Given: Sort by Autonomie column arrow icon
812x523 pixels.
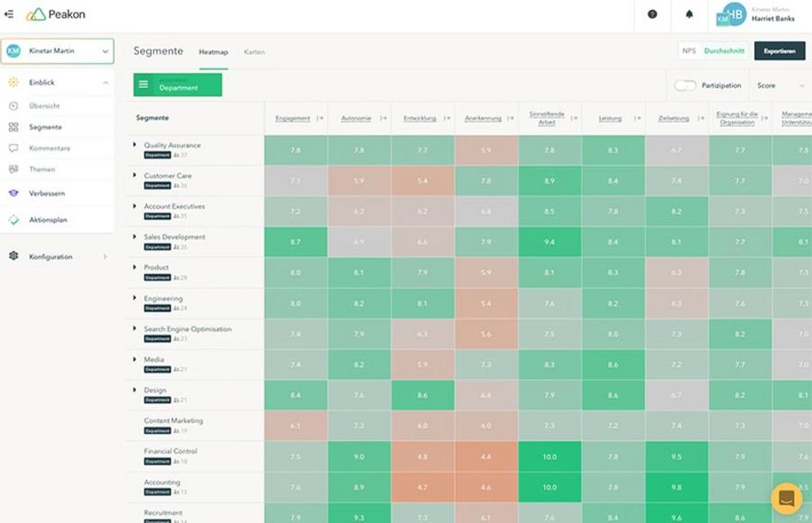Looking at the screenshot, I should 383,118.
